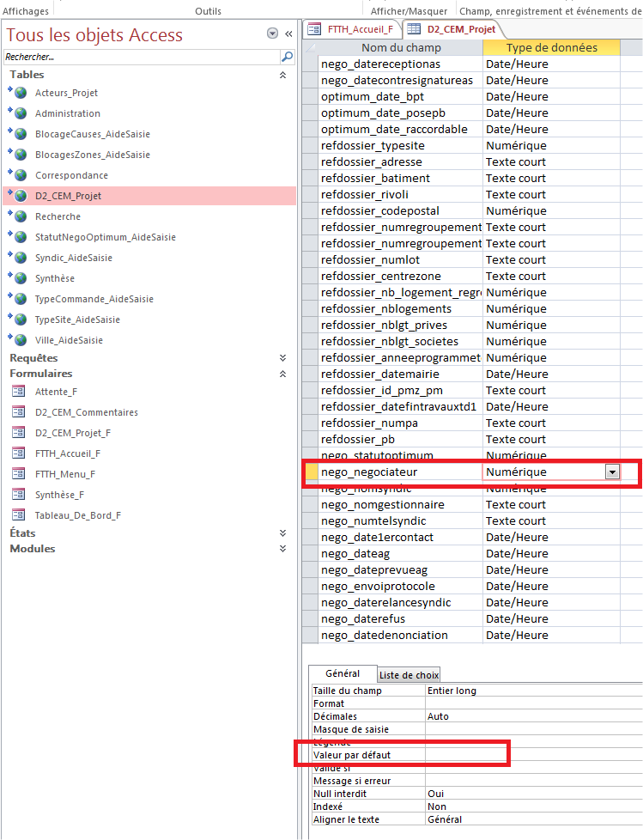Click the FTTH_Menu_F form icon

pos(18,474)
